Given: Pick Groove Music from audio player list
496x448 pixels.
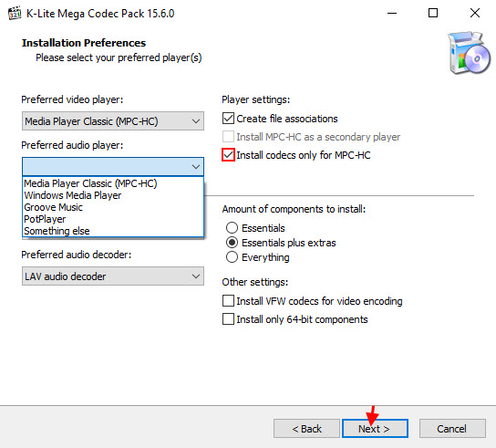Looking at the screenshot, I should (113, 207).
